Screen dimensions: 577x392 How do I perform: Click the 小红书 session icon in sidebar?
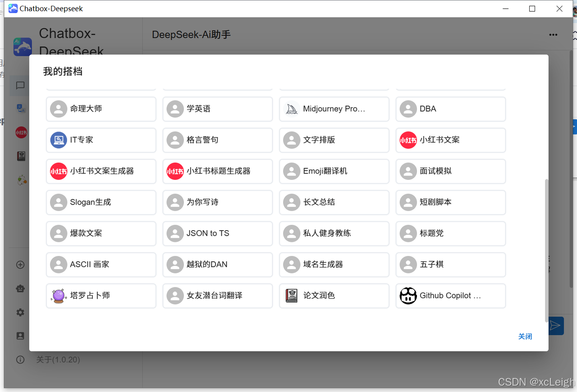pos(21,132)
